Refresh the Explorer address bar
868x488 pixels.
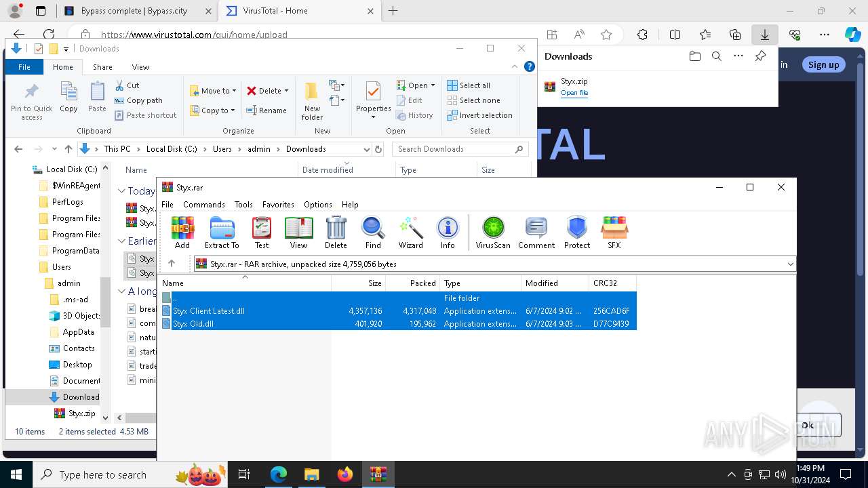(378, 149)
